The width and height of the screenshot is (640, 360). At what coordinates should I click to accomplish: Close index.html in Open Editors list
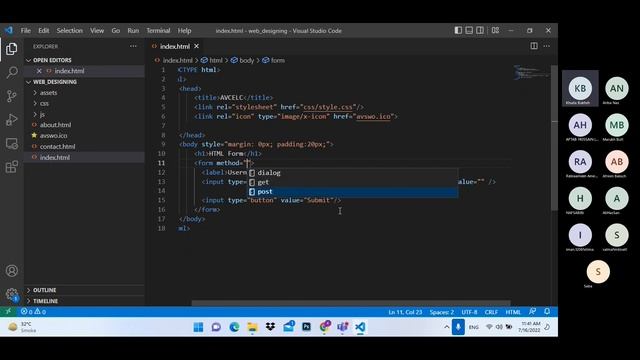(x=39, y=71)
